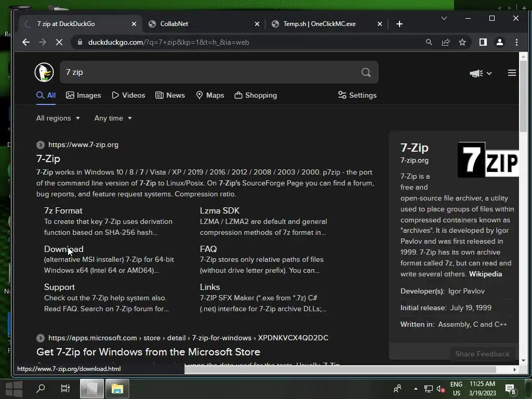Open Task View on the taskbar
Screen dimensions: 532x399
pyautogui.click(x=65, y=388)
